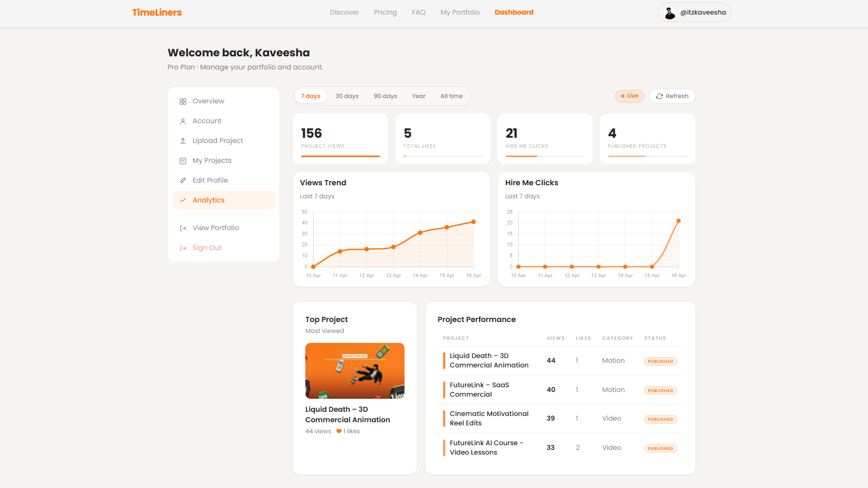Click the FutureLink AI Course – Video Lessons row
Screen dimensions: 868x488
click(560, 448)
